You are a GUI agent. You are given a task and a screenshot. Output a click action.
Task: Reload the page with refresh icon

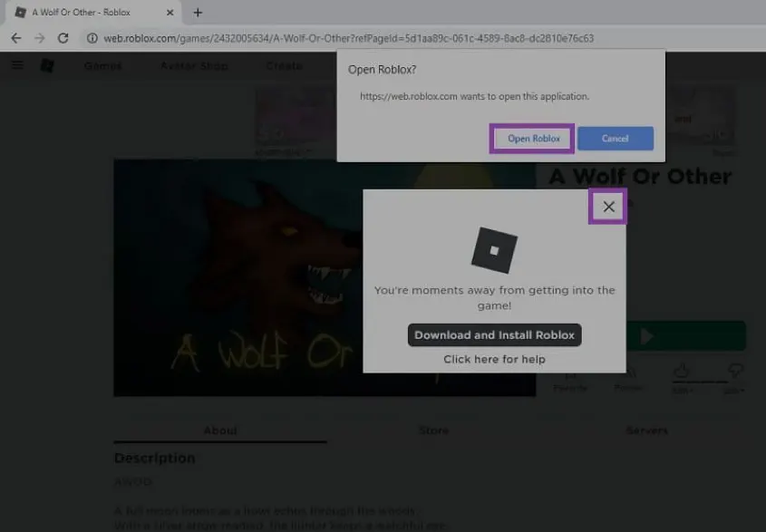point(63,38)
